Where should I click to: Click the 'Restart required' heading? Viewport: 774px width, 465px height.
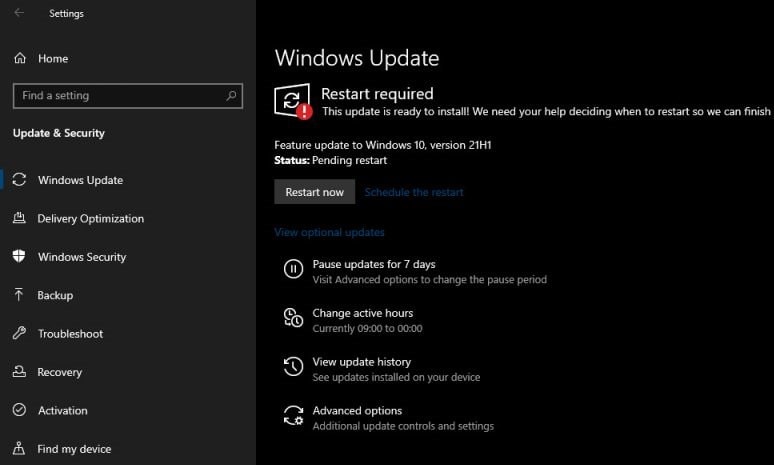pos(377,93)
